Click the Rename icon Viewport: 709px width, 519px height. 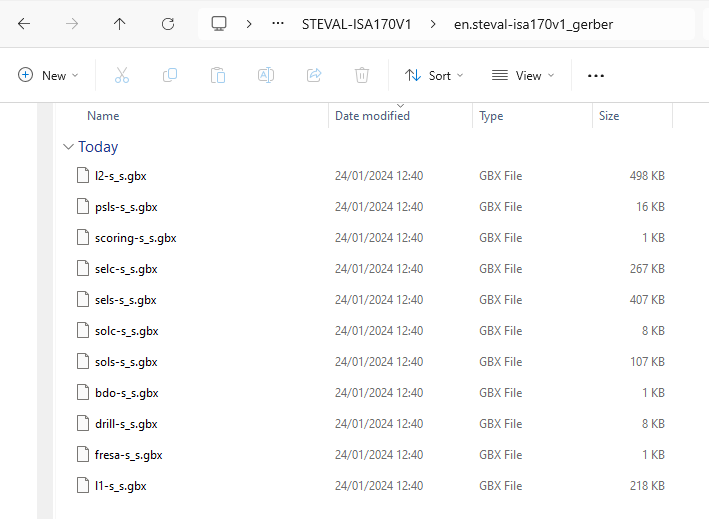[x=266, y=75]
